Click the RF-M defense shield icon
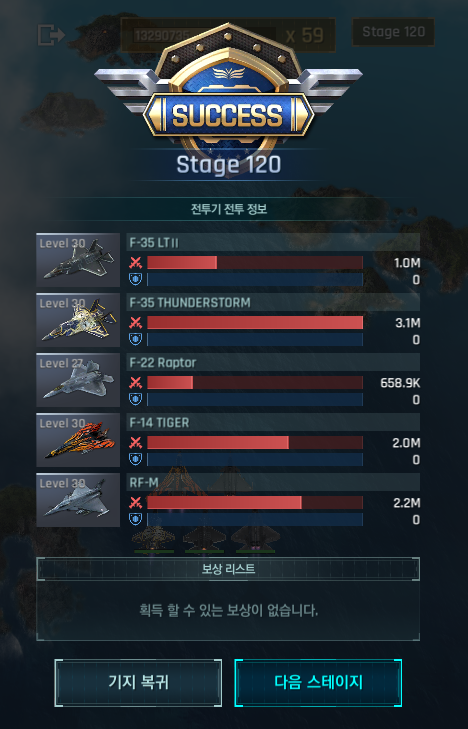Screen dimensions: 468x729 click(135, 518)
